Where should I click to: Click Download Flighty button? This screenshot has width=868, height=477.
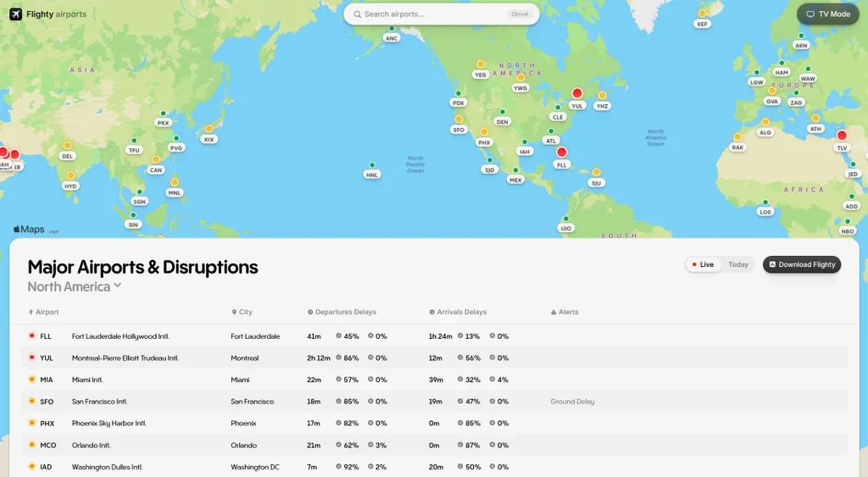(x=802, y=264)
